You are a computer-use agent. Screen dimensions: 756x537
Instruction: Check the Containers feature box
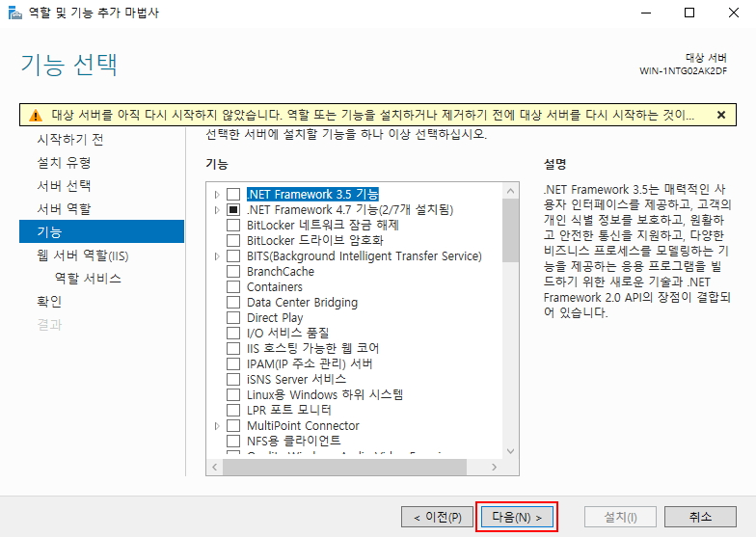[233, 286]
